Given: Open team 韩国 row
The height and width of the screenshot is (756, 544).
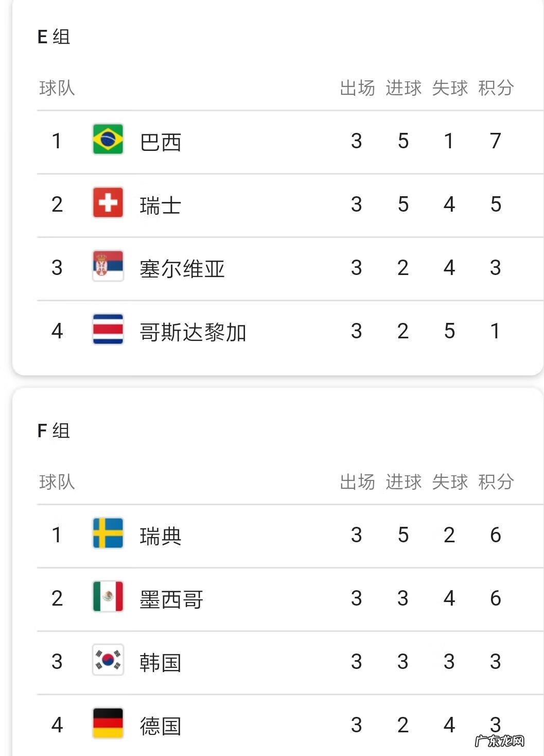Looking at the screenshot, I should point(161,663).
